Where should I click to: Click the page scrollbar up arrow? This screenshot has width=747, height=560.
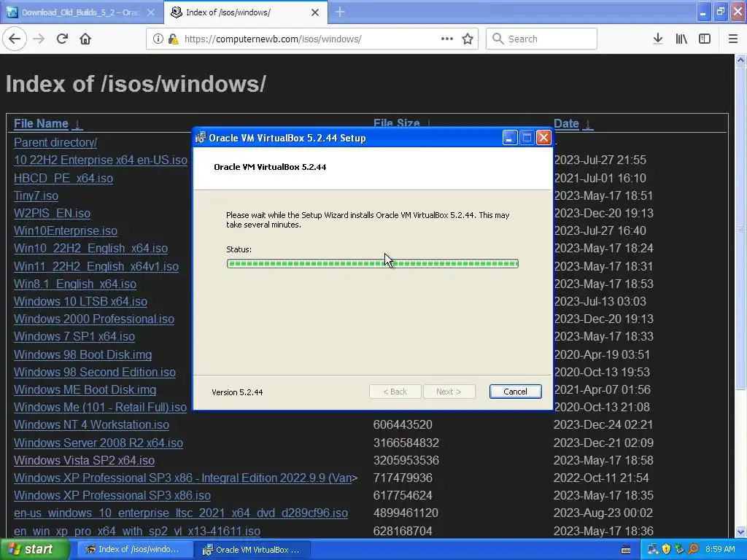coord(740,60)
